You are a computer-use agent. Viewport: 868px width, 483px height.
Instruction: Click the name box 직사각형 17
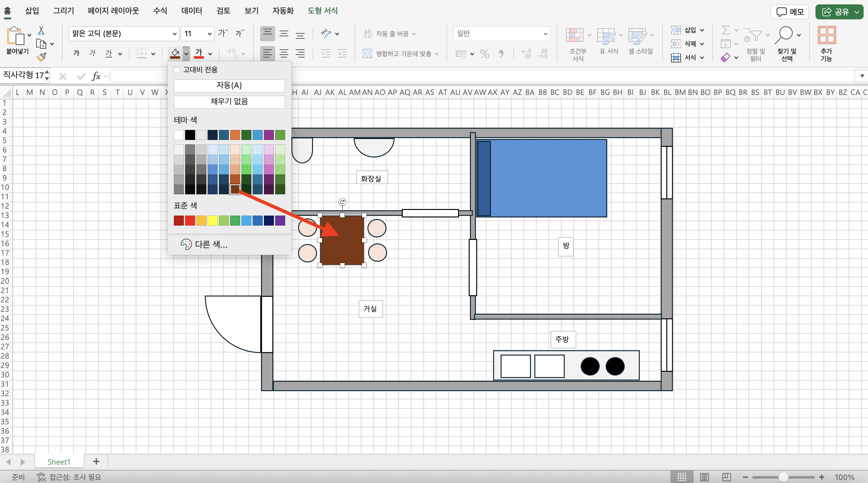click(x=23, y=75)
